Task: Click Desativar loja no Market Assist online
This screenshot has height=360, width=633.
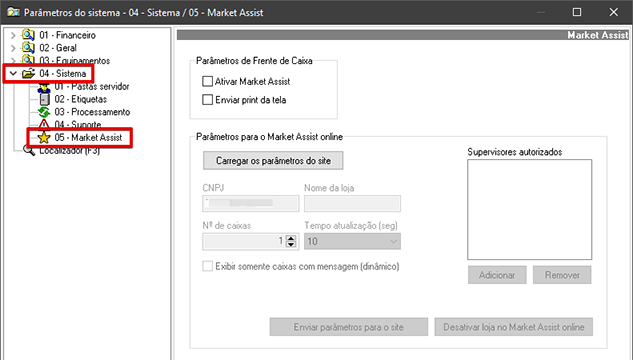Action: point(514,327)
